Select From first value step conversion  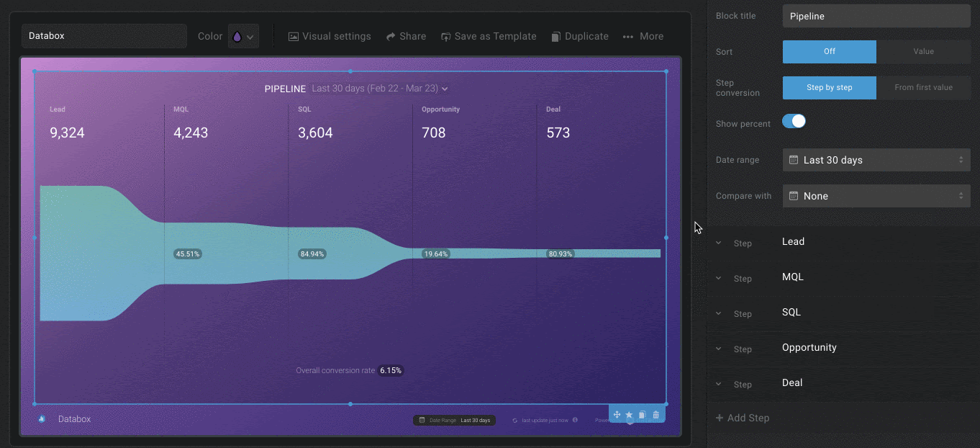(923, 88)
